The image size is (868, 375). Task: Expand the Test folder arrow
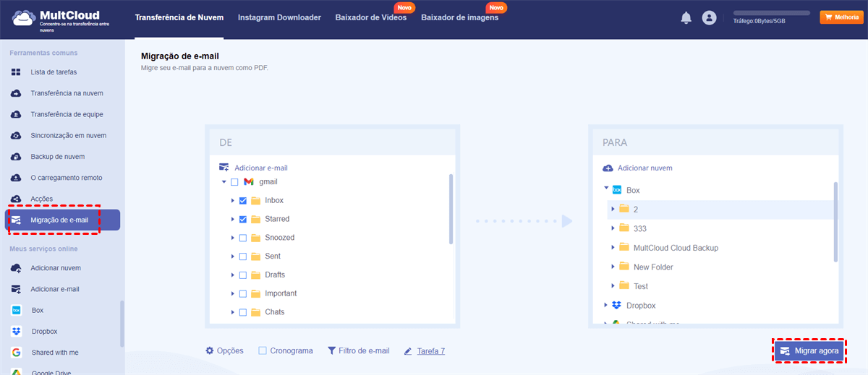613,286
